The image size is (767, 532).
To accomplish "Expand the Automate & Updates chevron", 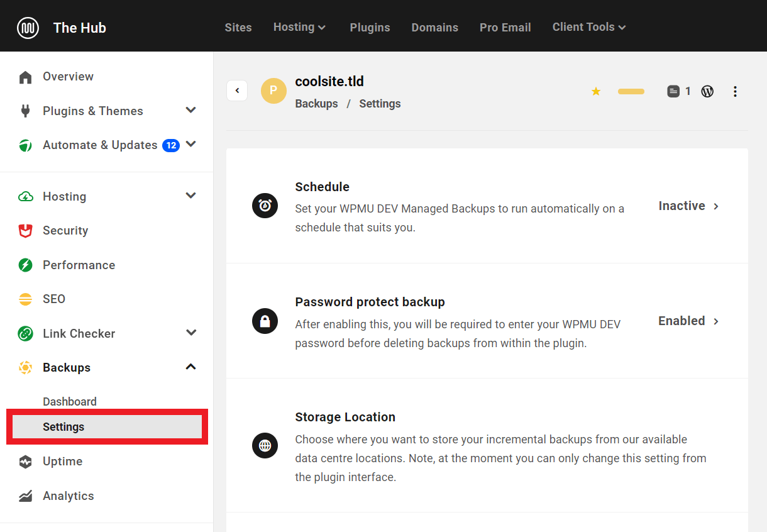I will coord(191,145).
